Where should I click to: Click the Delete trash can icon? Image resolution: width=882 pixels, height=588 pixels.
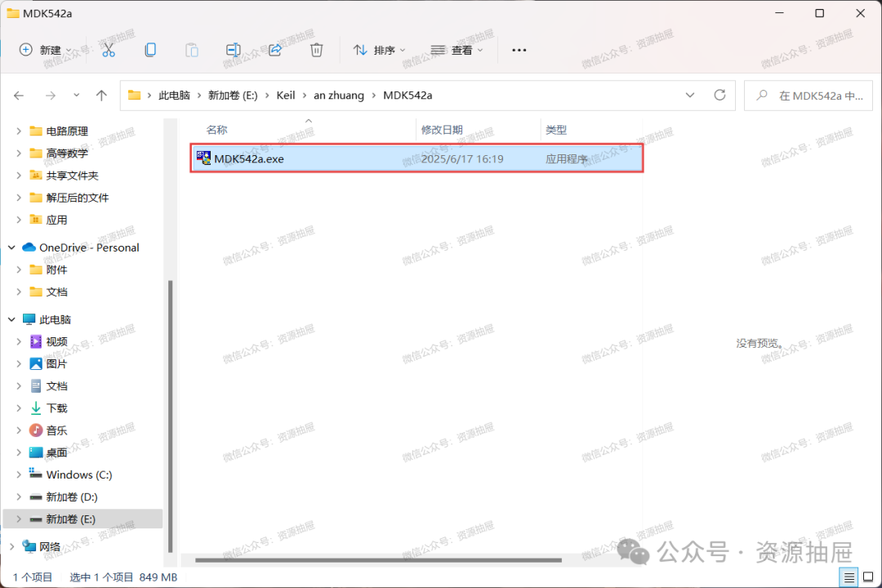point(317,50)
